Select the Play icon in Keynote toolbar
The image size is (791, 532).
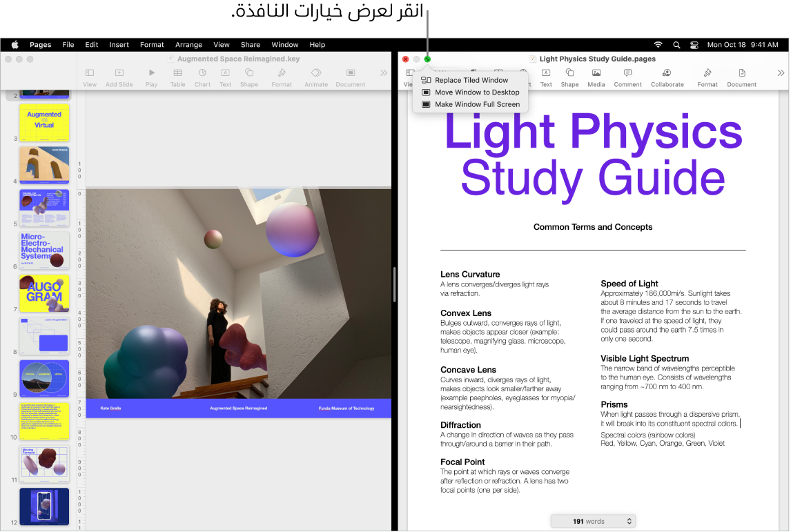click(150, 75)
